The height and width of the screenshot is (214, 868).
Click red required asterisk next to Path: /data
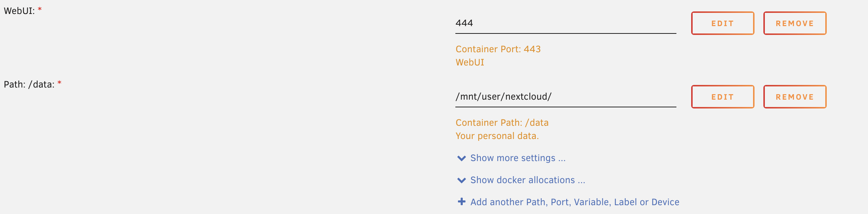59,83
